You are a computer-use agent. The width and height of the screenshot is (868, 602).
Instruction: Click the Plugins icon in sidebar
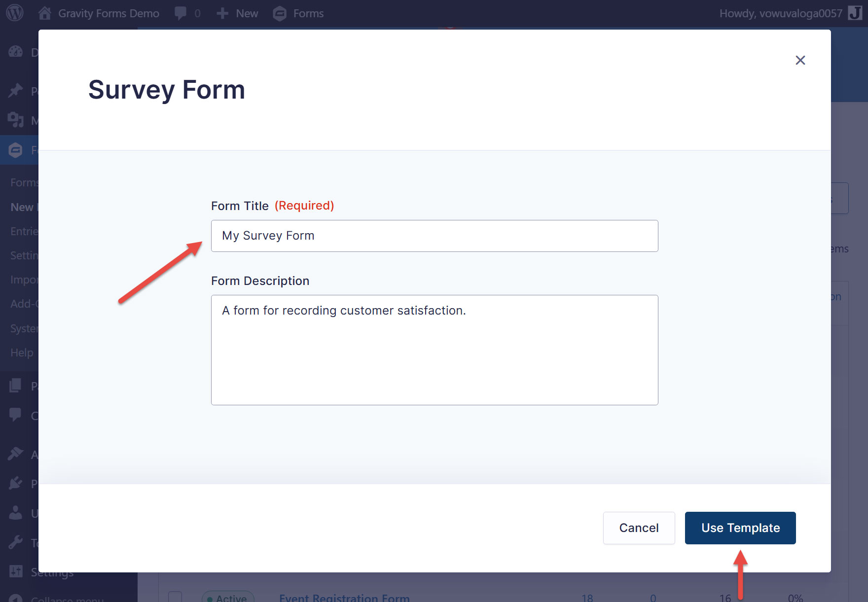[x=15, y=483]
